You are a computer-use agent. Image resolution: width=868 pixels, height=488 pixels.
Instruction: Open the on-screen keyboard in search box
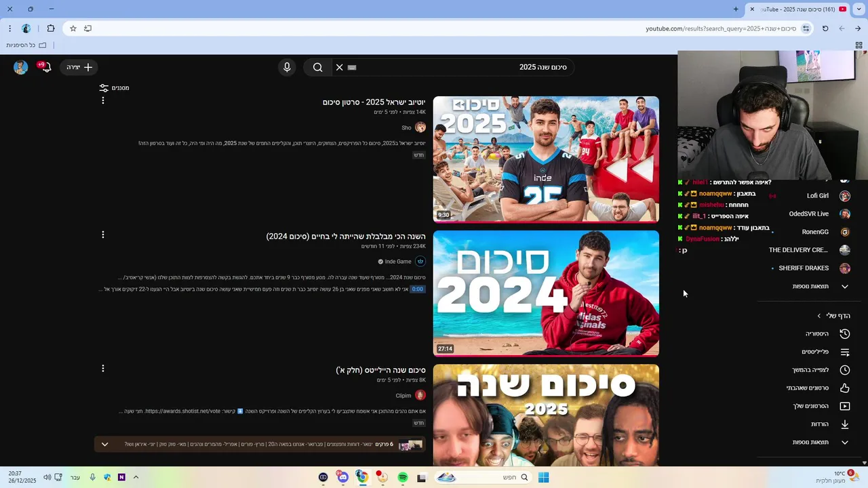click(352, 67)
